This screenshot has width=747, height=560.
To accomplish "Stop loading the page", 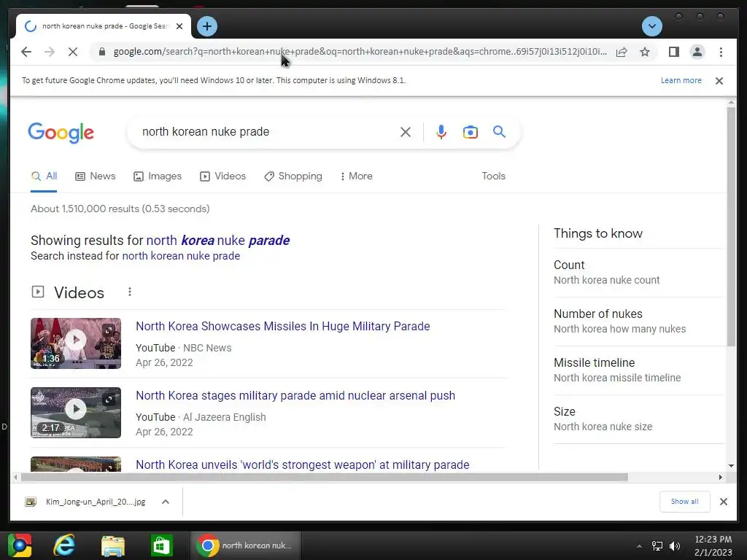I will (72, 52).
